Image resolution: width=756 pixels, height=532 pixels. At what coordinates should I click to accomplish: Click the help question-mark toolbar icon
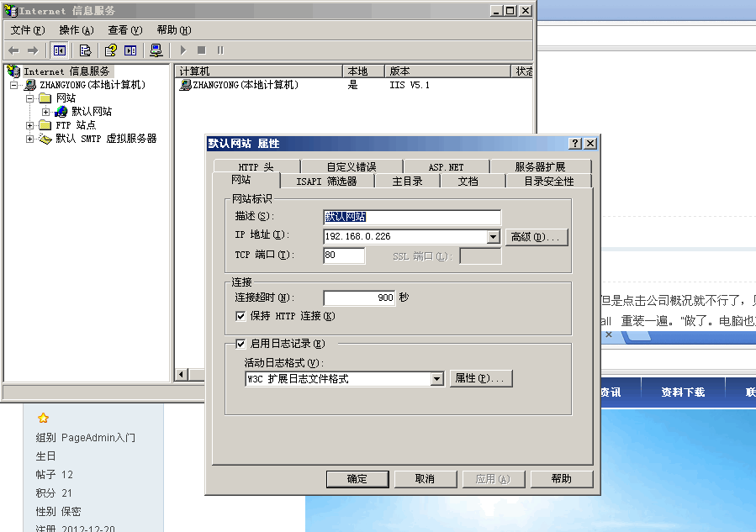coord(110,50)
